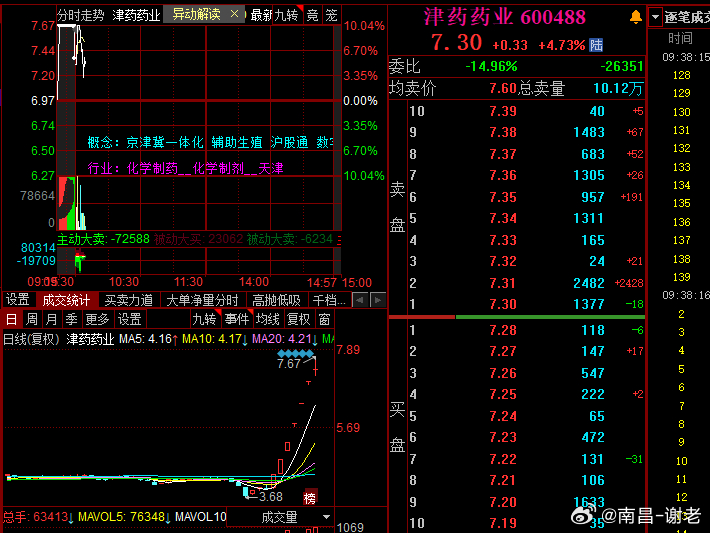Select the 笼 tab

point(331,15)
